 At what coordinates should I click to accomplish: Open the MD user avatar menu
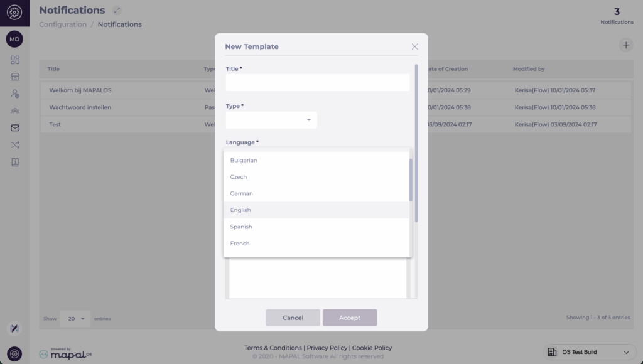[x=14, y=40]
